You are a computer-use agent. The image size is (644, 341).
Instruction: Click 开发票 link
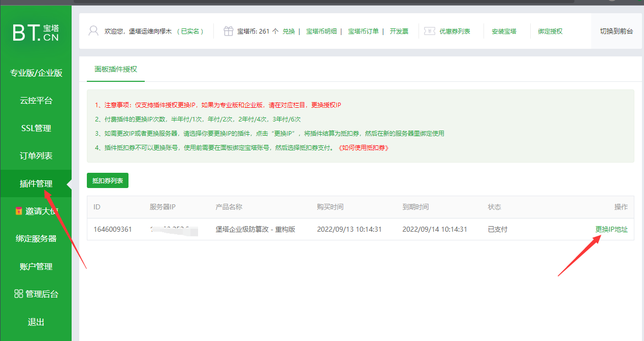pyautogui.click(x=399, y=31)
